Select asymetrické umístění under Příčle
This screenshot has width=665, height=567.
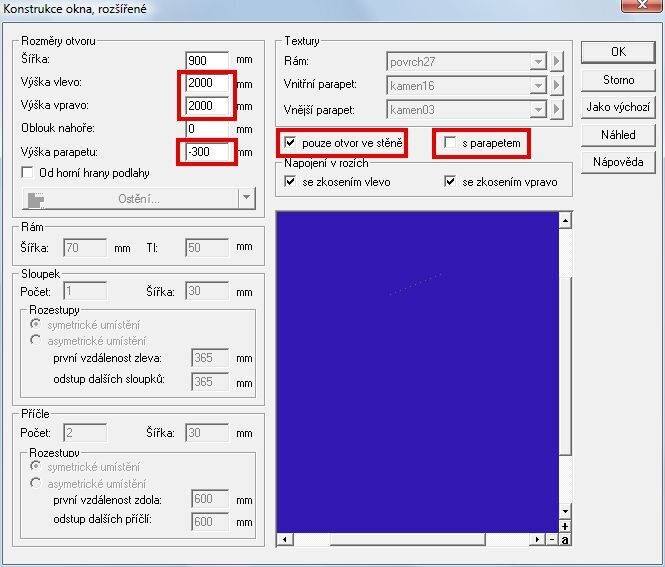[x=36, y=483]
